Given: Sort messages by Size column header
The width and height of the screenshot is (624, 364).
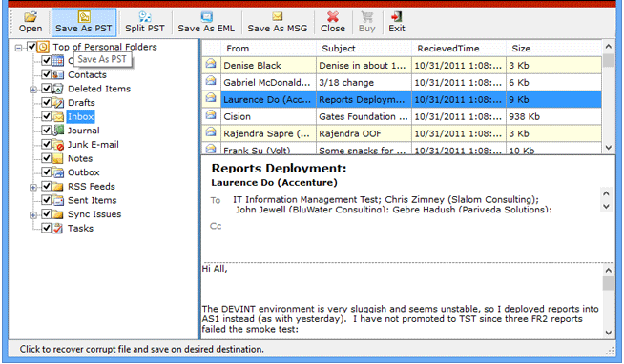Looking at the screenshot, I should tap(554, 48).
